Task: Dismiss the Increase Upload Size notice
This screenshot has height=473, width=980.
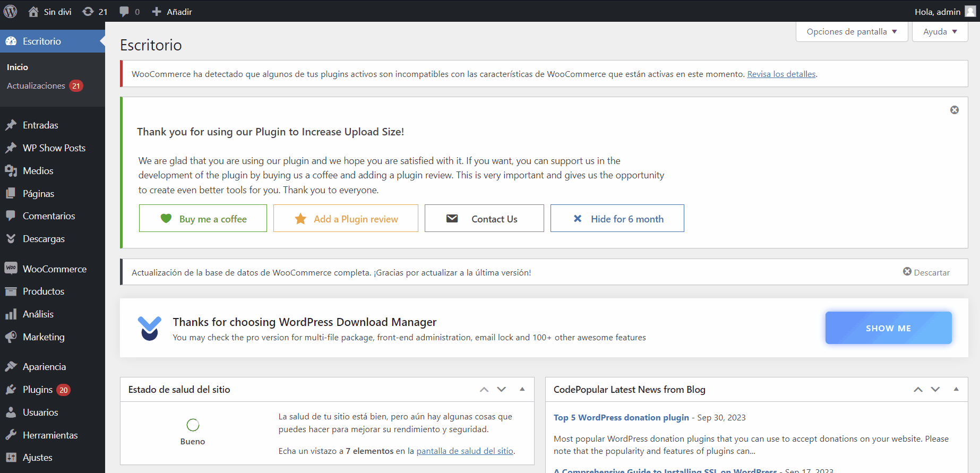Action: [x=954, y=110]
